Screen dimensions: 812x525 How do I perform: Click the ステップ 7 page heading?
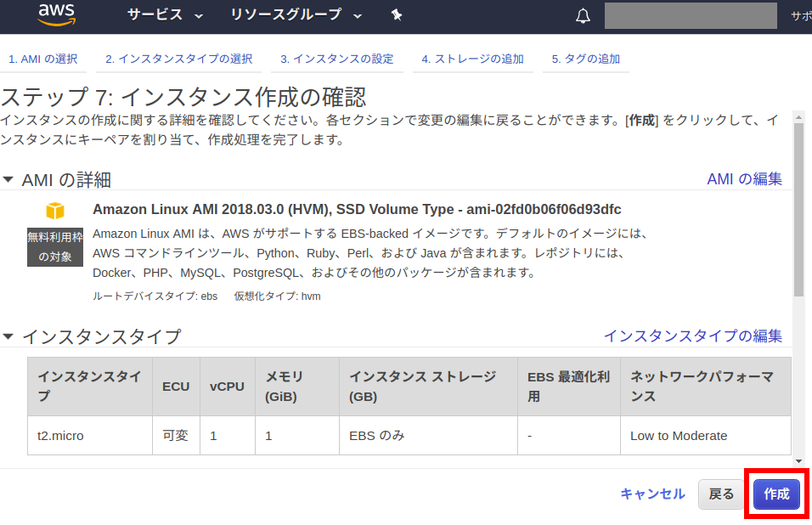click(183, 97)
